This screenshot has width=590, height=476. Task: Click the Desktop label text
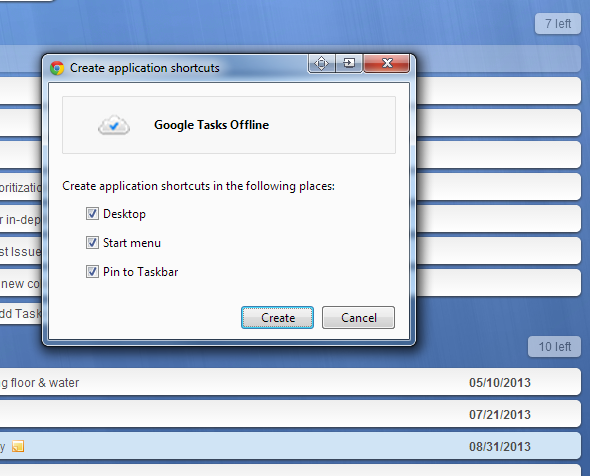124,214
